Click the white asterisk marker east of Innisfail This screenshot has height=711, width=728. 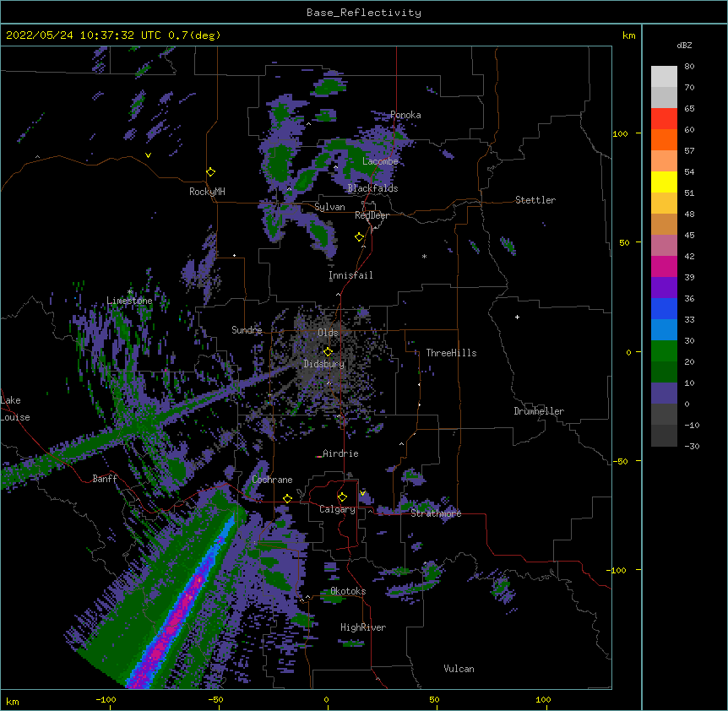point(424,256)
